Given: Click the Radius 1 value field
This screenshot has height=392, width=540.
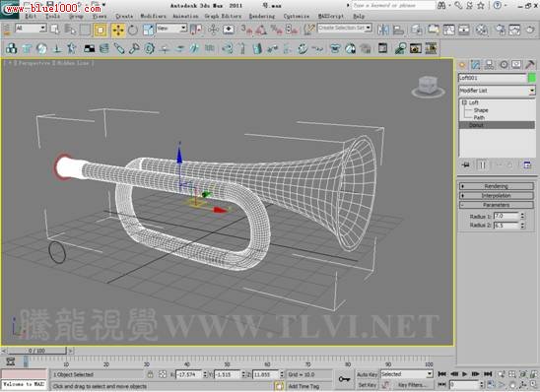Looking at the screenshot, I should [x=506, y=216].
